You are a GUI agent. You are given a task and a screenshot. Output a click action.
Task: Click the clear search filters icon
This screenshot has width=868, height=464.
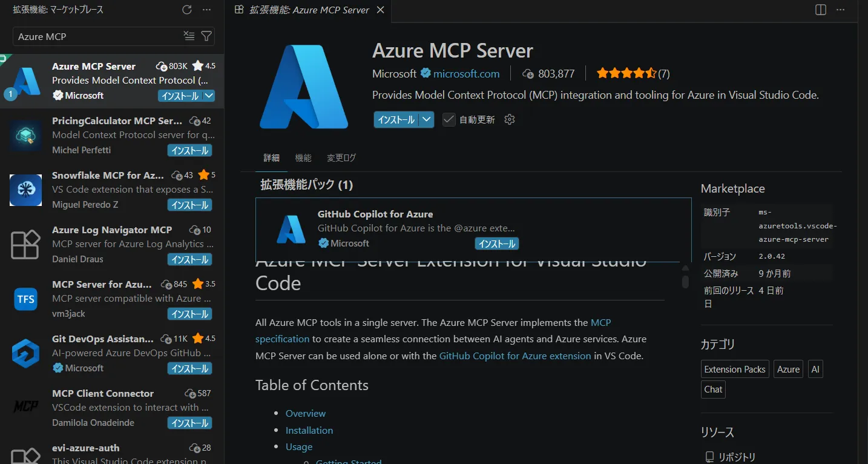coord(189,36)
